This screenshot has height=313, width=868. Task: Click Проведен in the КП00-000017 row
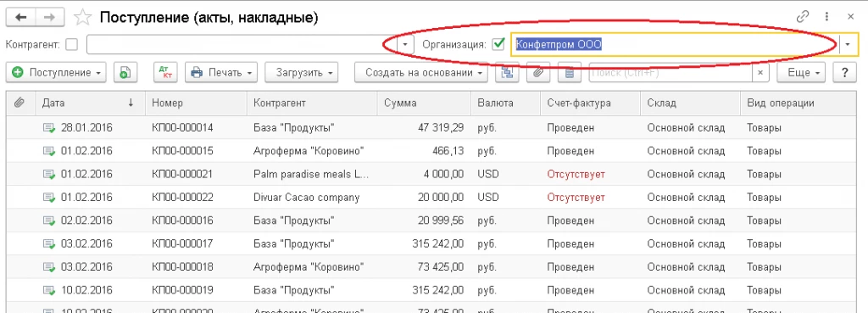pos(570,243)
